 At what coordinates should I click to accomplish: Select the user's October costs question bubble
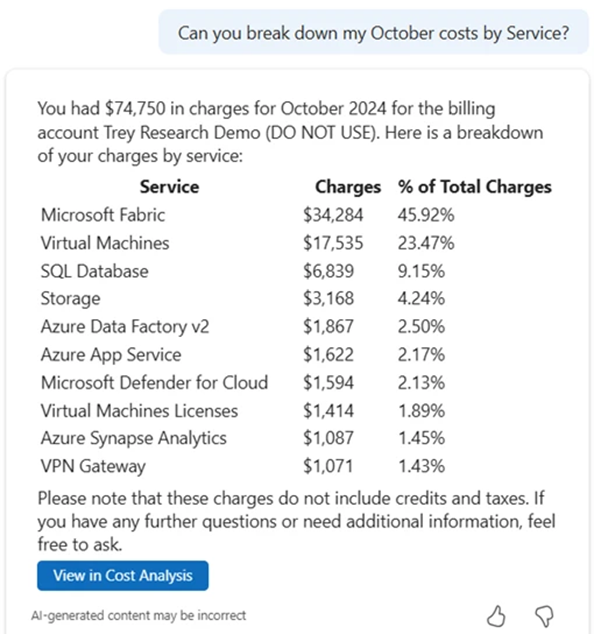[x=374, y=32]
